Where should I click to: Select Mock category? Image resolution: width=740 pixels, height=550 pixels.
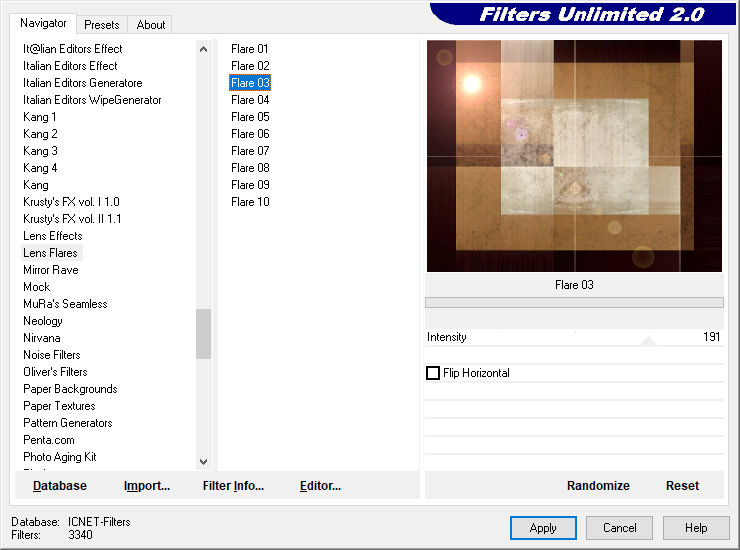pos(37,287)
